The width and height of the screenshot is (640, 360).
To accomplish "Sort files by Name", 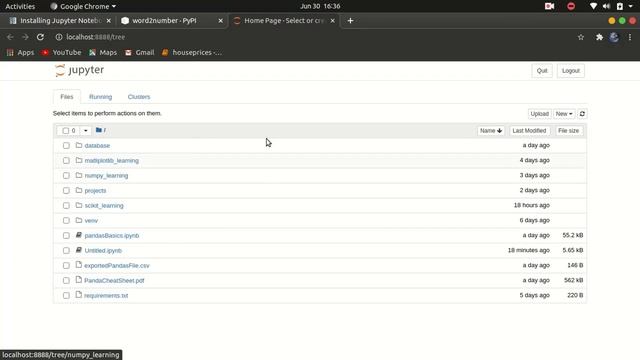I will [491, 131].
